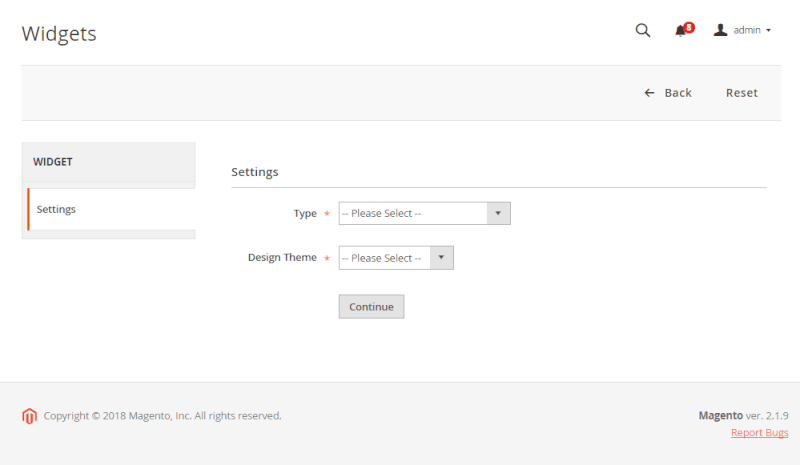This screenshot has width=800, height=465.
Task: Open the Design Theme select box
Action: tap(396, 258)
